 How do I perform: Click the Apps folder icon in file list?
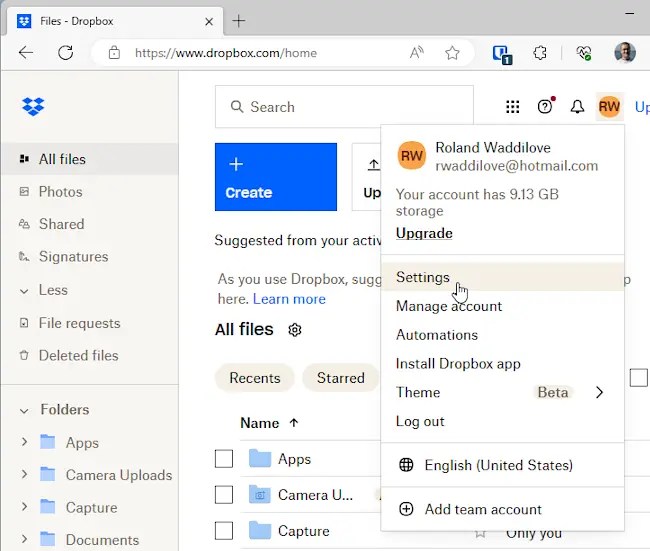[x=260, y=459]
